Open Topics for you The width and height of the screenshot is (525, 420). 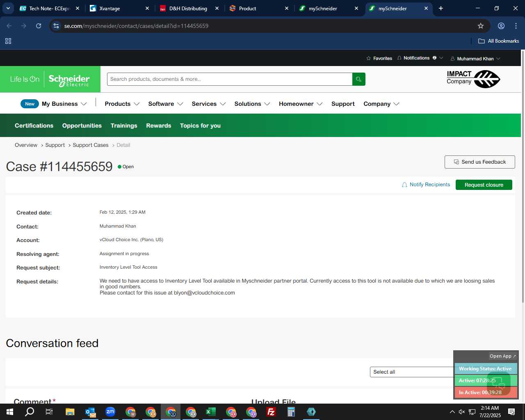tap(200, 126)
